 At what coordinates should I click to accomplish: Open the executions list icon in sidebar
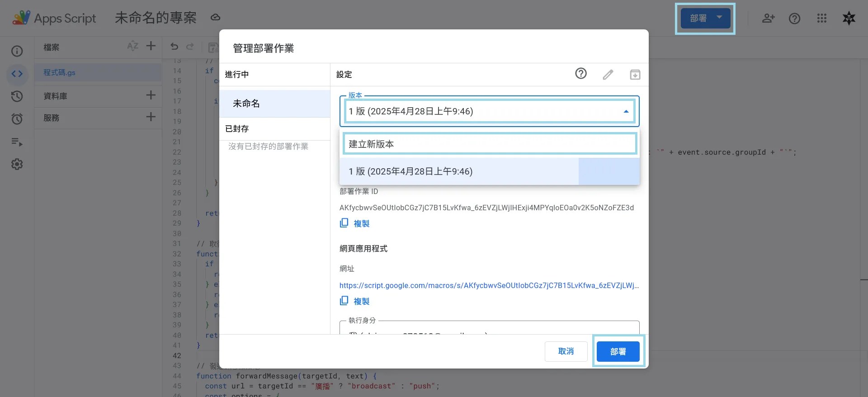point(17,142)
